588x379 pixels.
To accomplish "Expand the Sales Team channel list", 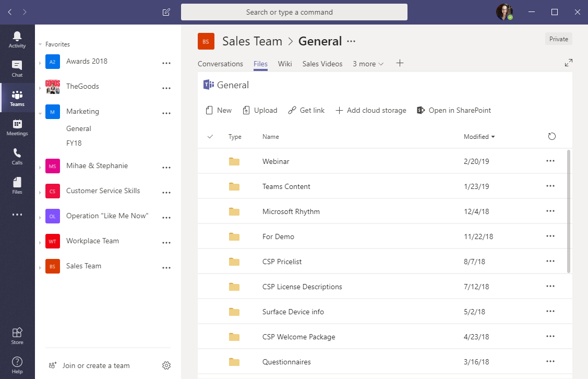I will (x=40, y=267).
